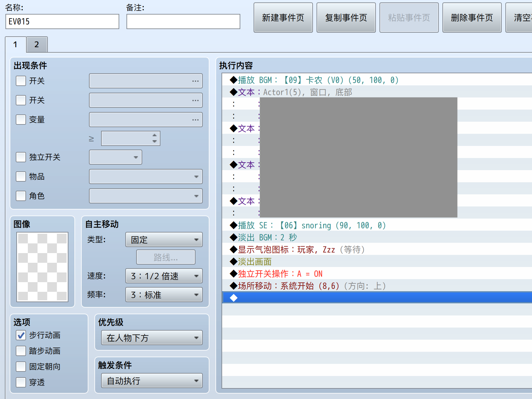Switch to event page tab 1
Screen dimensions: 532x399
pyautogui.click(x=16, y=45)
